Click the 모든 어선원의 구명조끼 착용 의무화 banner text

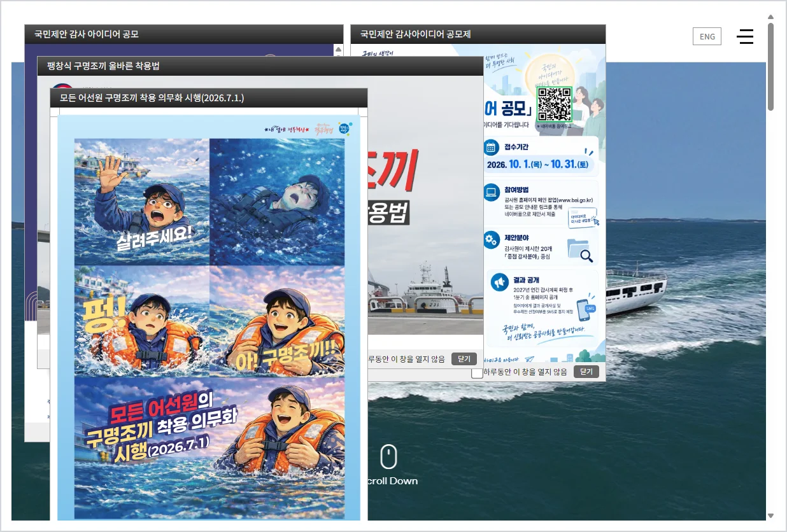tap(160, 427)
